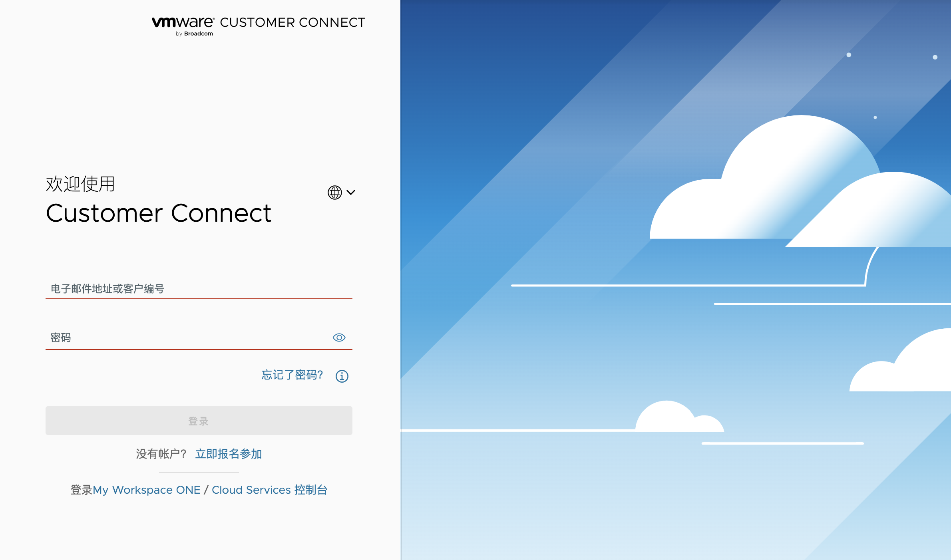Open the 立即报名参加 sign-up link
This screenshot has width=951, height=560.
click(229, 454)
